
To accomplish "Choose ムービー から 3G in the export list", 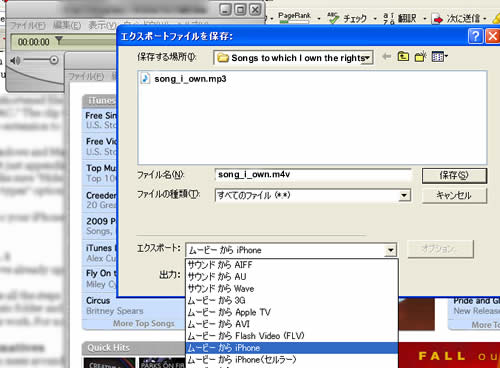I will (292, 300).
